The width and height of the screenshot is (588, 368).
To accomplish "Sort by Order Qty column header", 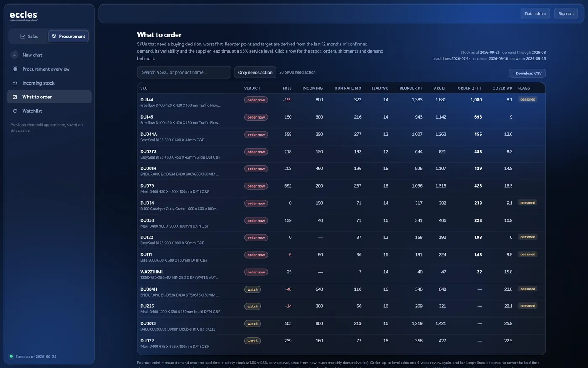I will pyautogui.click(x=470, y=88).
